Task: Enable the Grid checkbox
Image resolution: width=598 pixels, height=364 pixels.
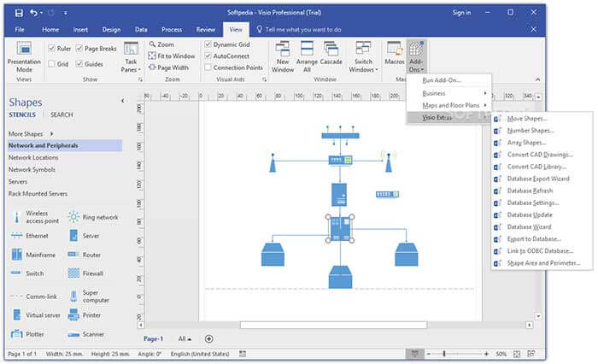Action: [52, 63]
